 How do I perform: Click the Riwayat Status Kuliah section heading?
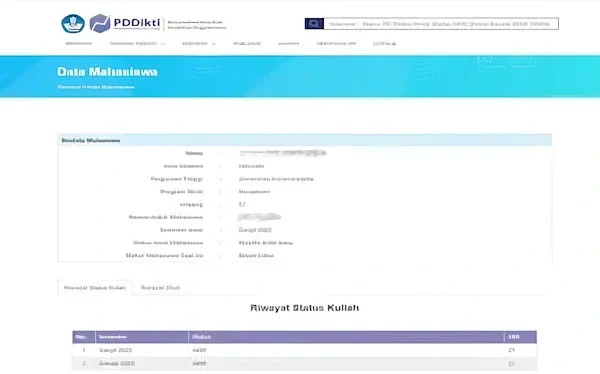coord(305,308)
